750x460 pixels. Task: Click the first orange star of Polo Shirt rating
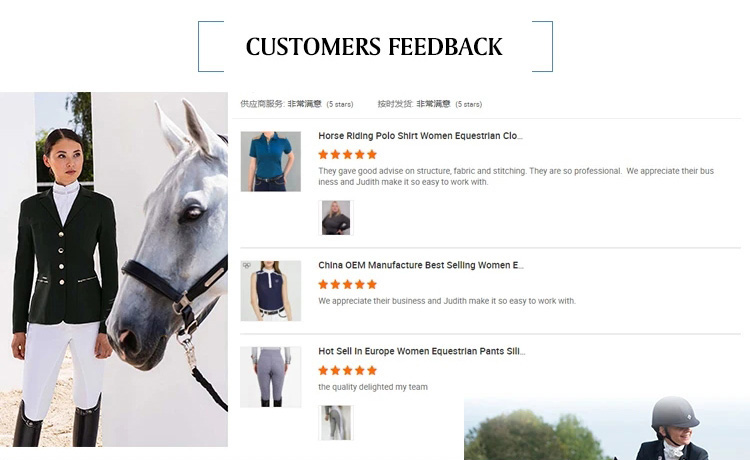[323, 154]
